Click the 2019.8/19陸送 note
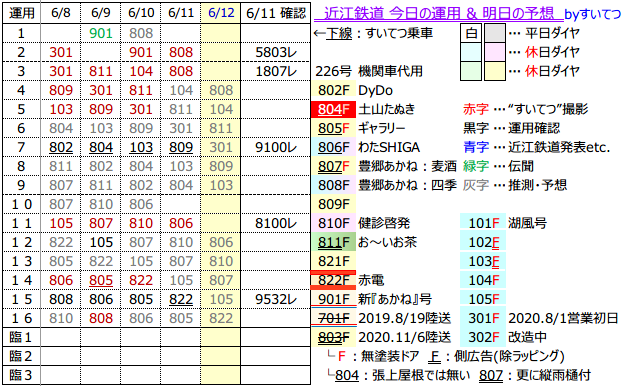629x386 pixels. pos(404,319)
